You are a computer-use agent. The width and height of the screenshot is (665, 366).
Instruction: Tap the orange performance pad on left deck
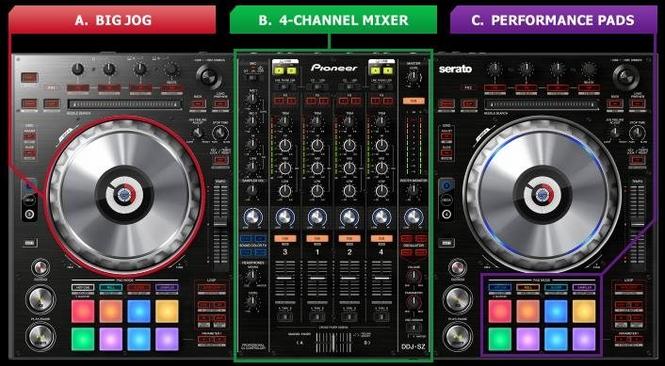coord(111,311)
